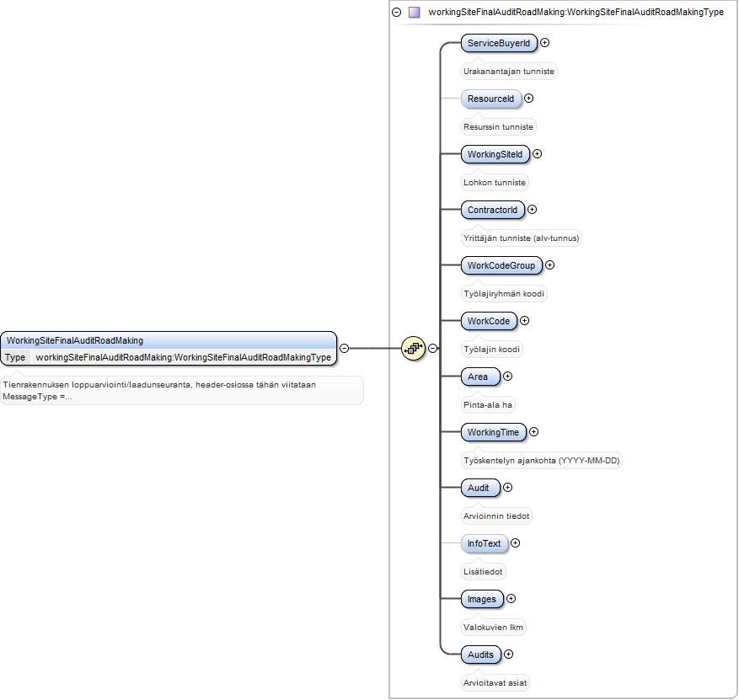Expand the ResourceId element
This screenshot has width=739, height=700.
[x=529, y=99]
